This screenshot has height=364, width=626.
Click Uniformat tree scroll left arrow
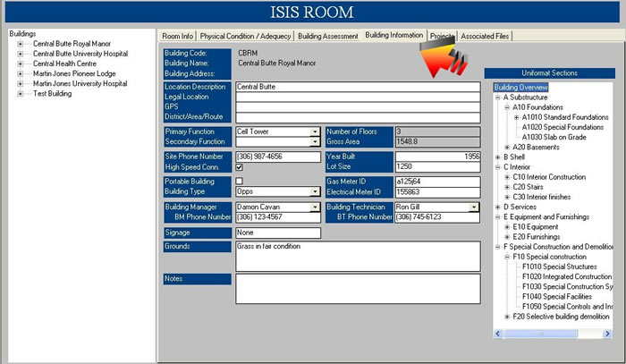(498, 334)
